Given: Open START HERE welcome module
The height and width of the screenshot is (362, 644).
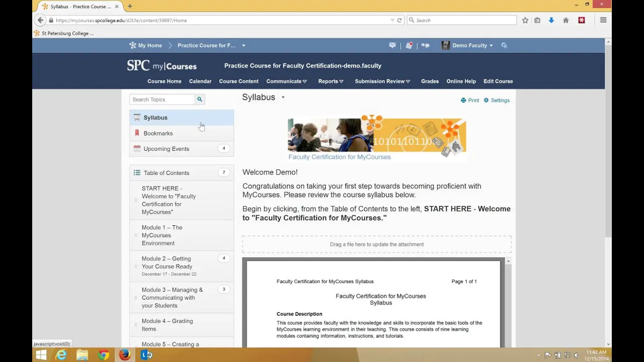Looking at the screenshot, I should [182, 200].
